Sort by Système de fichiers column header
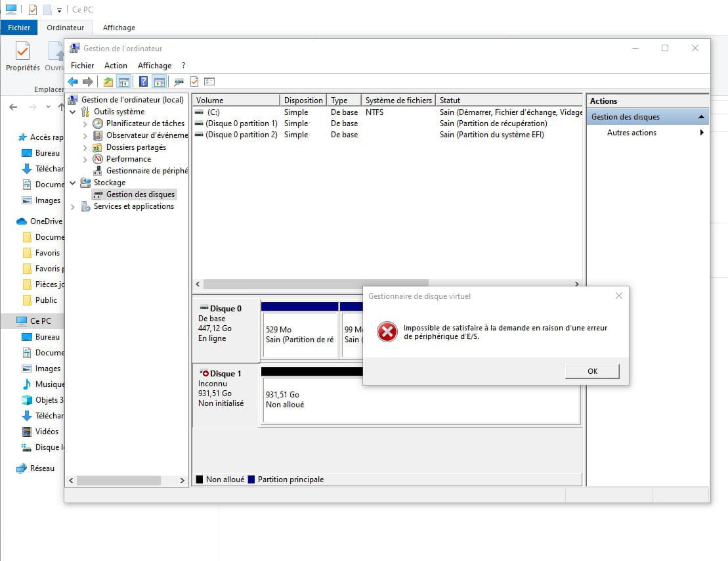Viewport: 728px width, 561px height. pyautogui.click(x=398, y=101)
